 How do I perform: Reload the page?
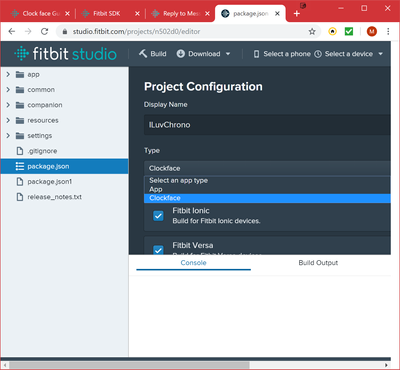pos(44,31)
